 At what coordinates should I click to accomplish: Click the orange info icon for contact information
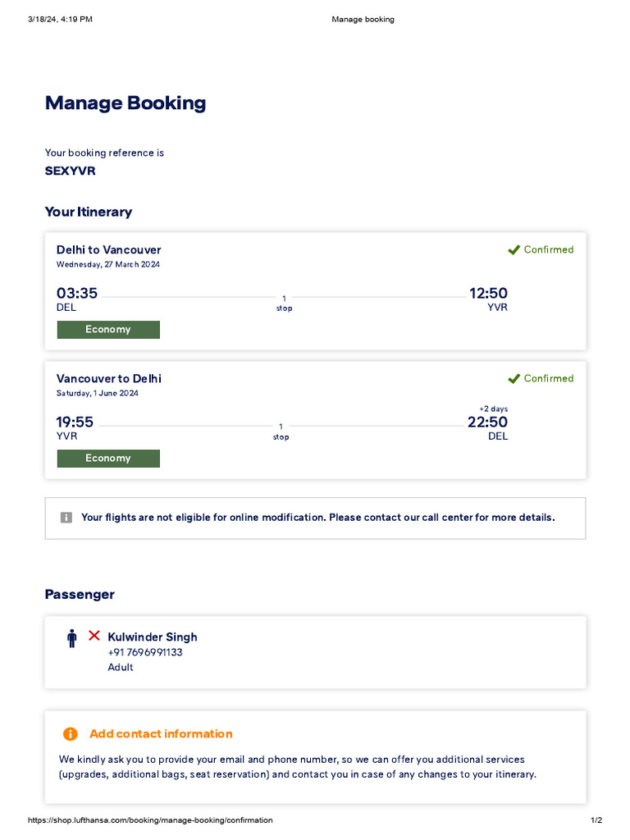[x=71, y=734]
